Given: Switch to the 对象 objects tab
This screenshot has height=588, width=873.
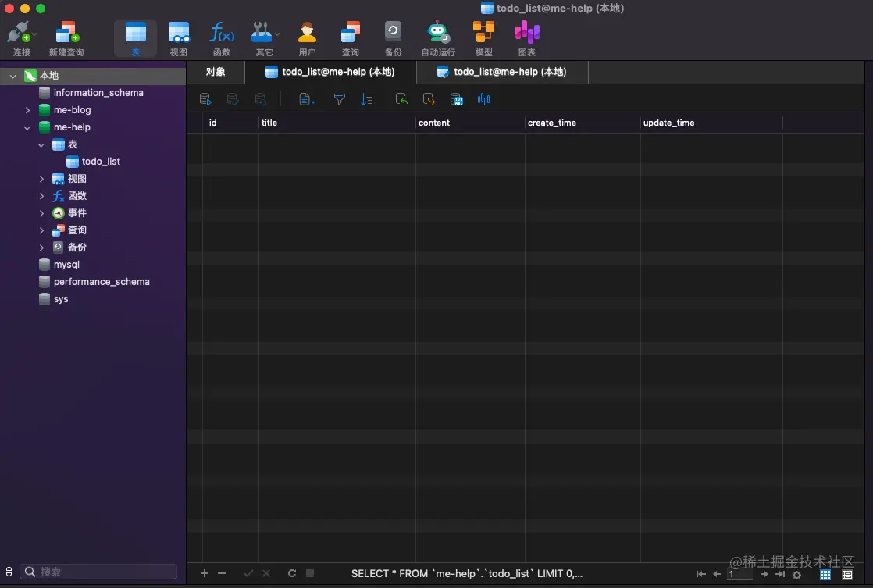Looking at the screenshot, I should (x=216, y=72).
